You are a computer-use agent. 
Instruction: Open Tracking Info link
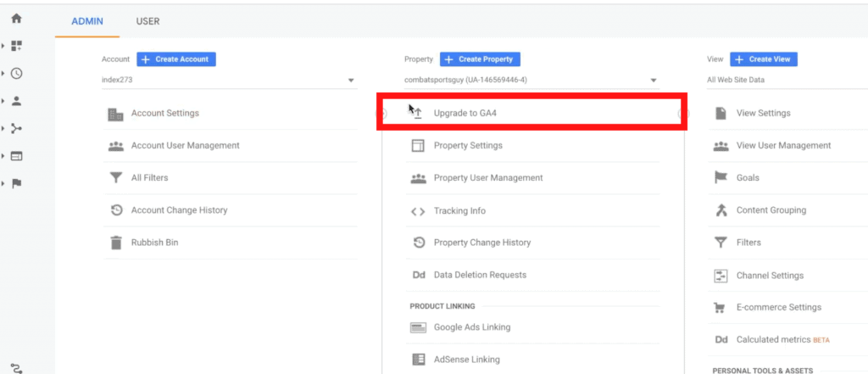pos(459,211)
